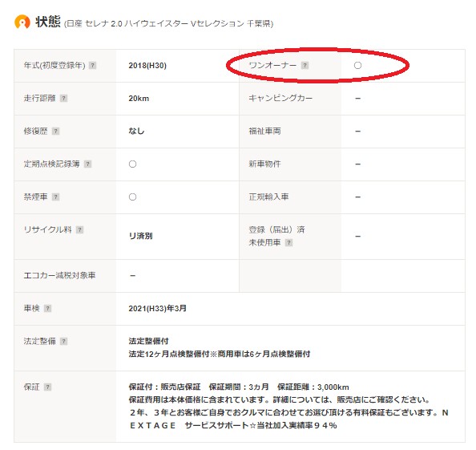Image resolution: width=476 pixels, height=450 pixels.
Task: Click circle mark for 定期点検記録簿
Action: click(x=133, y=164)
